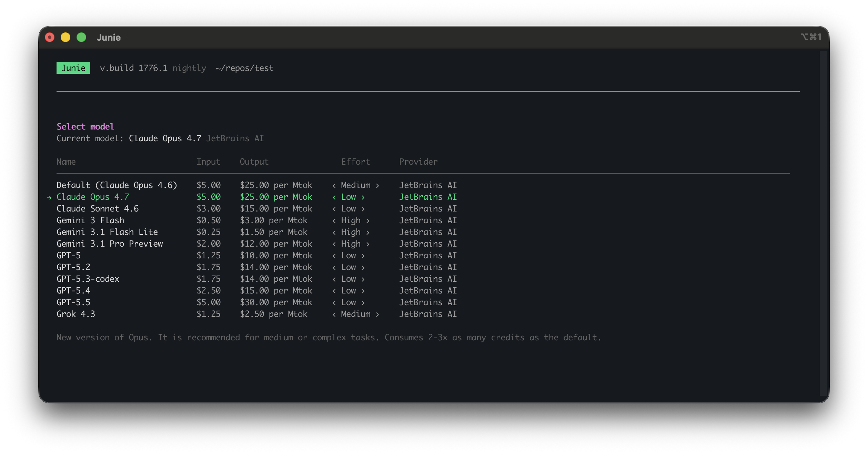Screen dimensions: 868x454
Task: Raise effort for Gemini 3.1 Flash Lite
Action: [x=368, y=233]
